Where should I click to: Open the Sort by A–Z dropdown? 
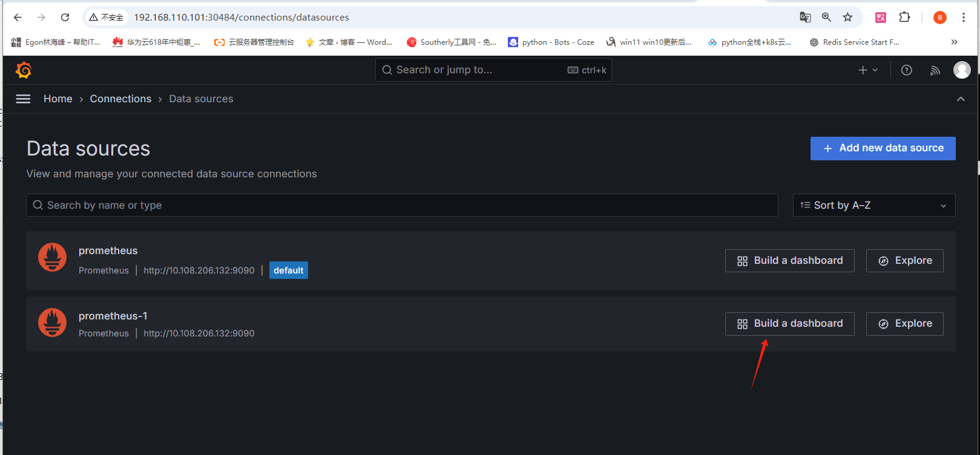tap(874, 205)
